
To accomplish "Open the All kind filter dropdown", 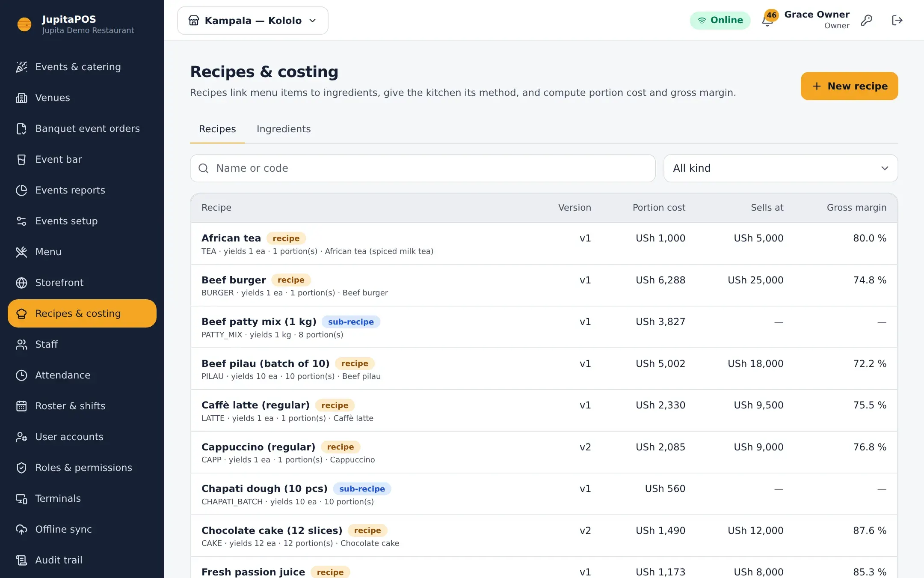I will coord(780,168).
